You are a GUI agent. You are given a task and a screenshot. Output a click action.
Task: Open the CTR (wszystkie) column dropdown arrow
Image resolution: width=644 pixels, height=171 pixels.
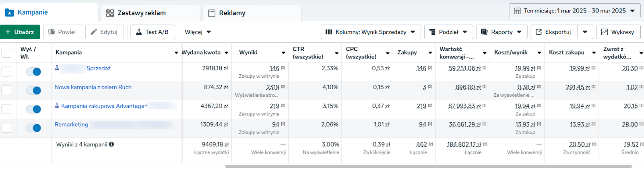pos(337,53)
